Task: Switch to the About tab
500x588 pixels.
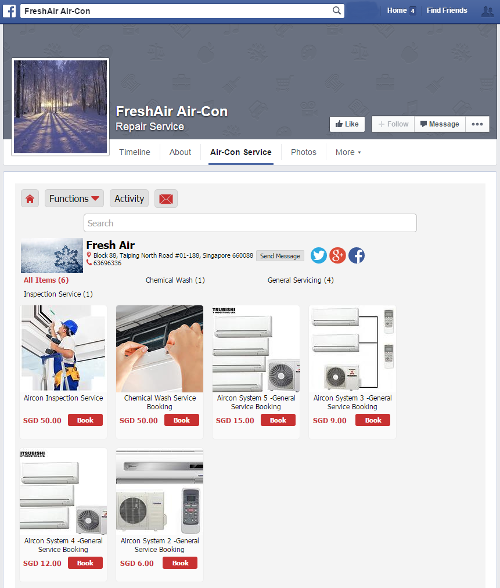Action: click(x=180, y=152)
